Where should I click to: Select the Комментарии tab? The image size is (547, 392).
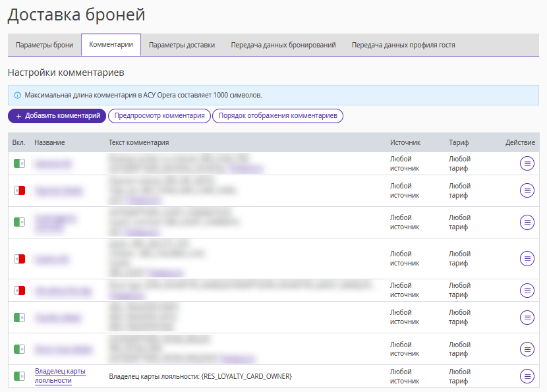click(x=111, y=45)
